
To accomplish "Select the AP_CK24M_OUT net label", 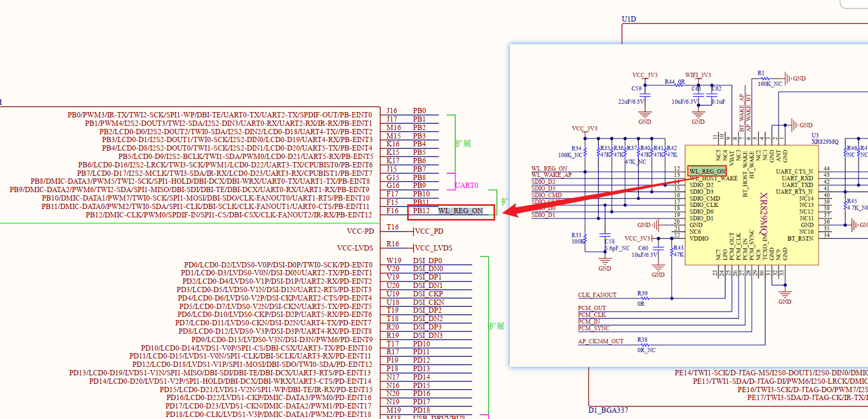I will point(600,341).
